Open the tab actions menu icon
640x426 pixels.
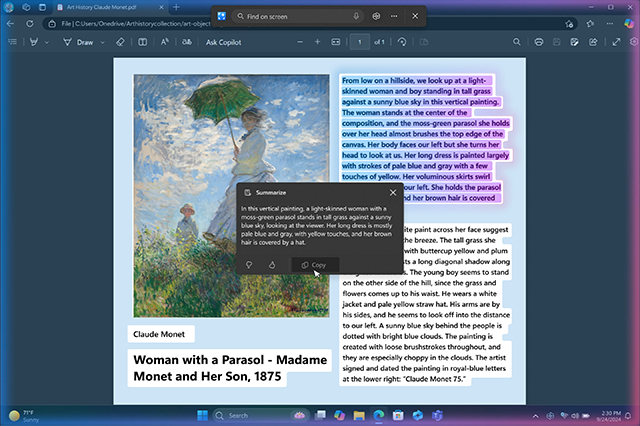tap(42, 7)
